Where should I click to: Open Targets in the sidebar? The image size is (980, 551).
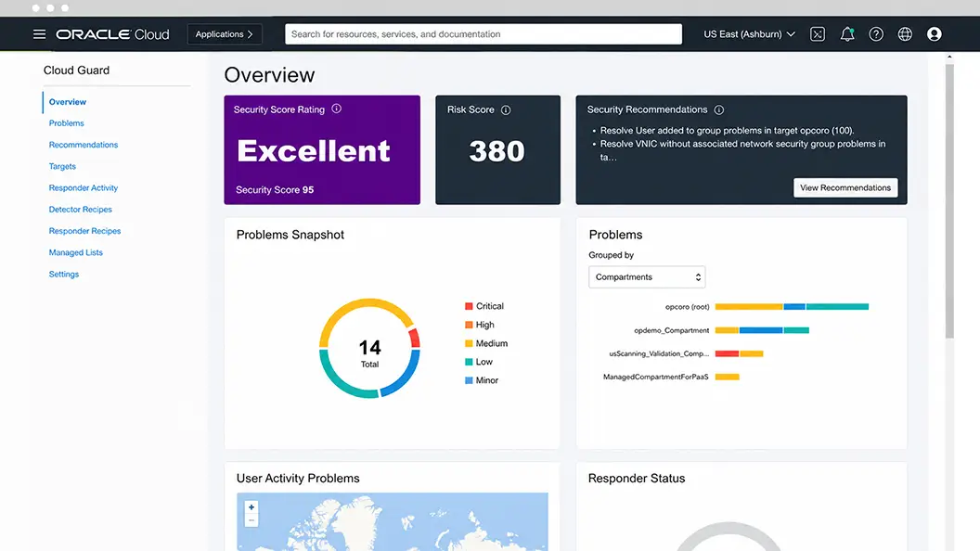coord(62,166)
